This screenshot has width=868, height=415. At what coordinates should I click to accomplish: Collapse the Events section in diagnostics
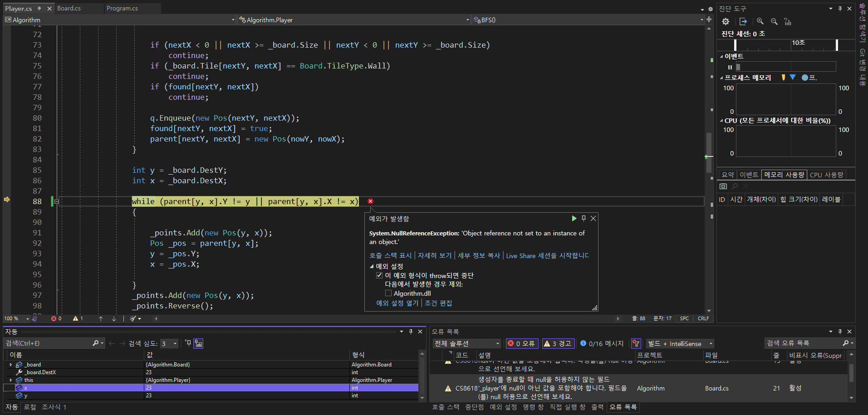(721, 56)
